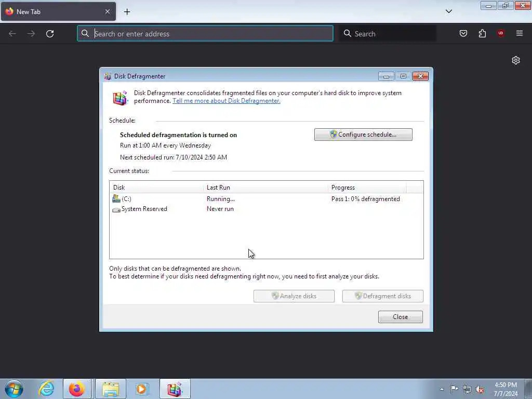The width and height of the screenshot is (532, 399).
Task: Restore down the Firefox window
Action: click(x=506, y=5)
